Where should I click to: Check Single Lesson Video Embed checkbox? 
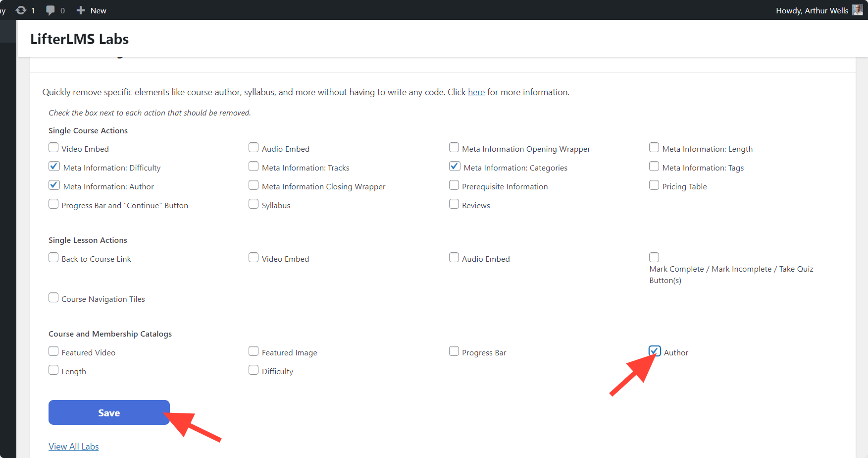click(x=254, y=258)
